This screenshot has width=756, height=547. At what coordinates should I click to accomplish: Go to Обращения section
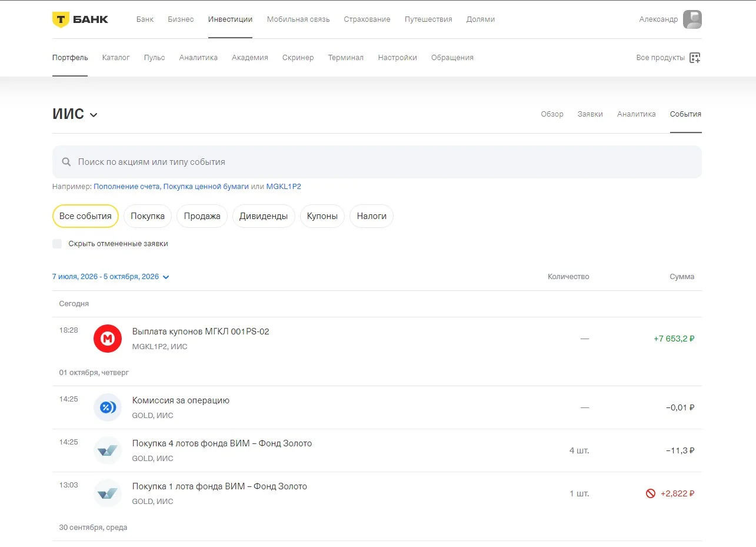point(452,58)
